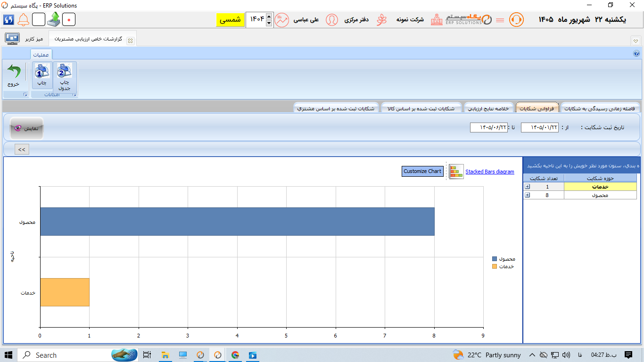Click the square icon with red dot
Viewport: 644px width, 362px height.
pos(69,20)
